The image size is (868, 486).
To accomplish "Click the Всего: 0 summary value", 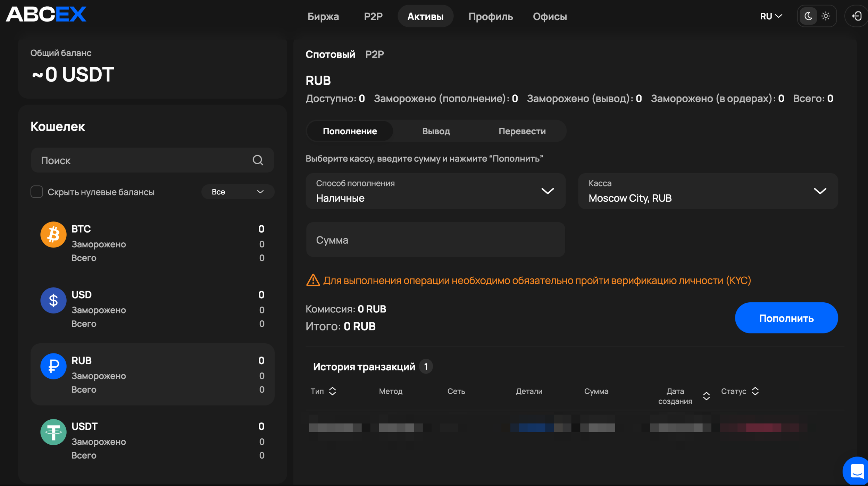I will [830, 99].
